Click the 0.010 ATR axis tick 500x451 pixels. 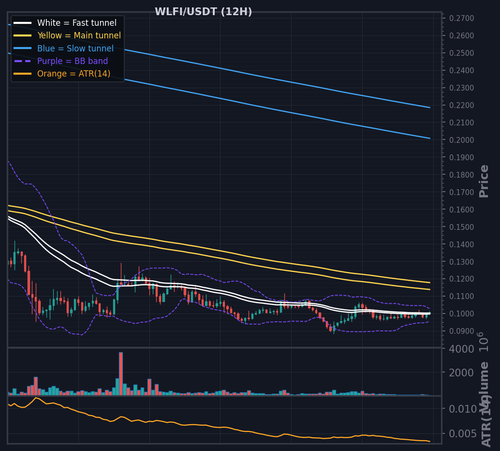(463, 409)
